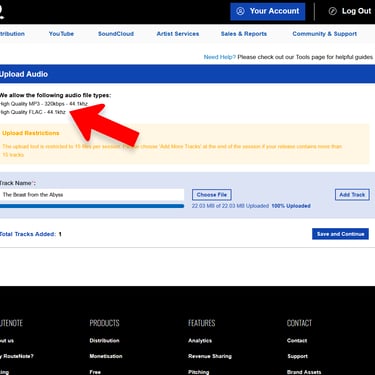Open the Pitching footer link
Viewport: 375px width, 375px height.
[199, 372]
